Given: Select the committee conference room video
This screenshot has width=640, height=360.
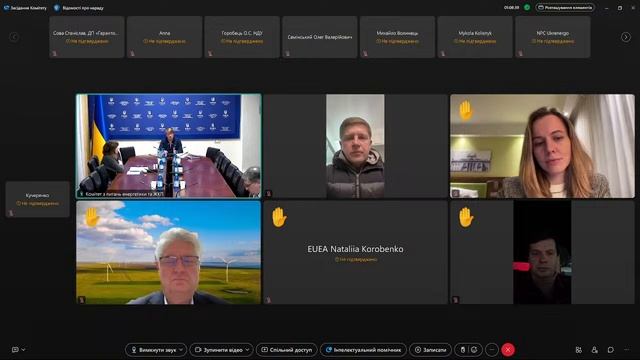Looking at the screenshot, I should point(169,146).
